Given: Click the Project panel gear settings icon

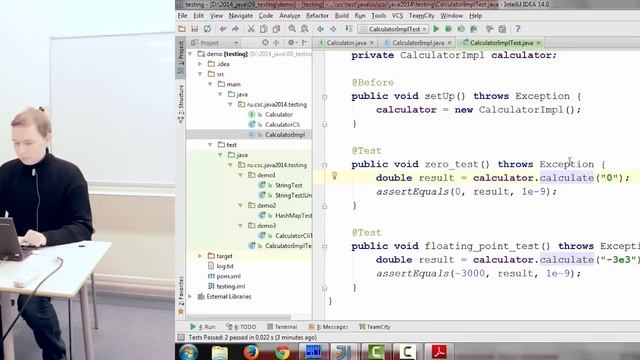Looking at the screenshot, I should (x=291, y=42).
